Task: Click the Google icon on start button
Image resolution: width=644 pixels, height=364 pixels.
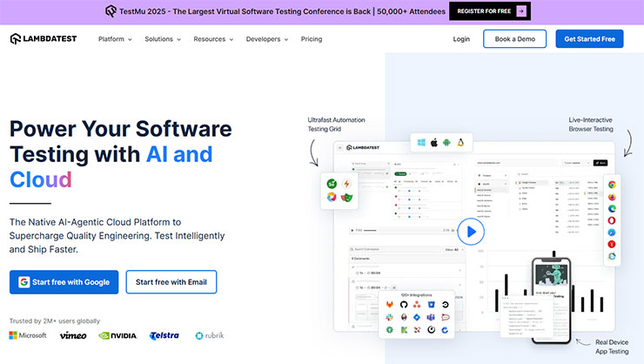Action: (23, 282)
